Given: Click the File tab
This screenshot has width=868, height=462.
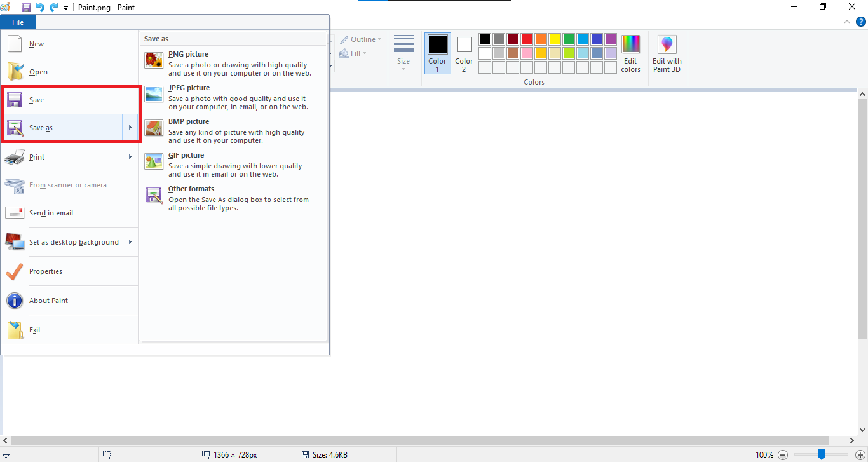Looking at the screenshot, I should (18, 22).
